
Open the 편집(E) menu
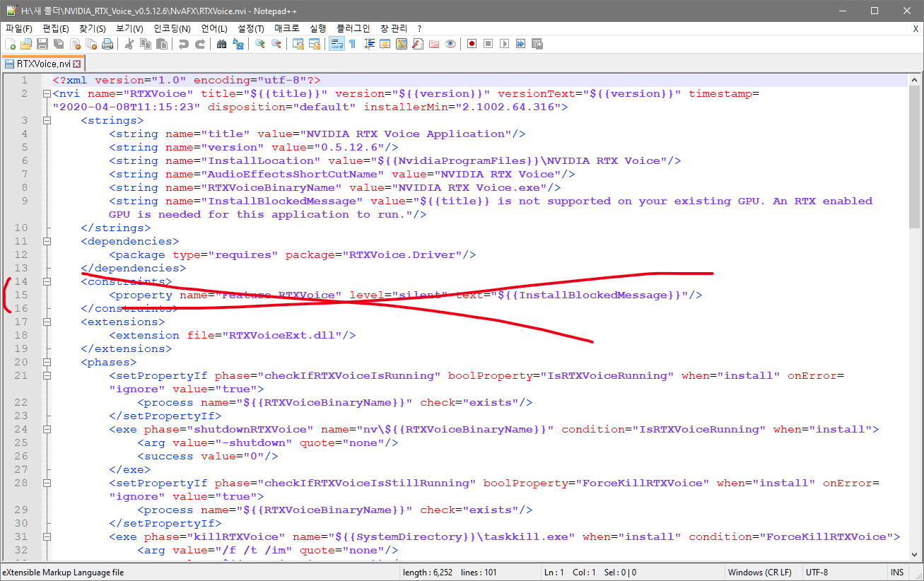click(x=56, y=28)
